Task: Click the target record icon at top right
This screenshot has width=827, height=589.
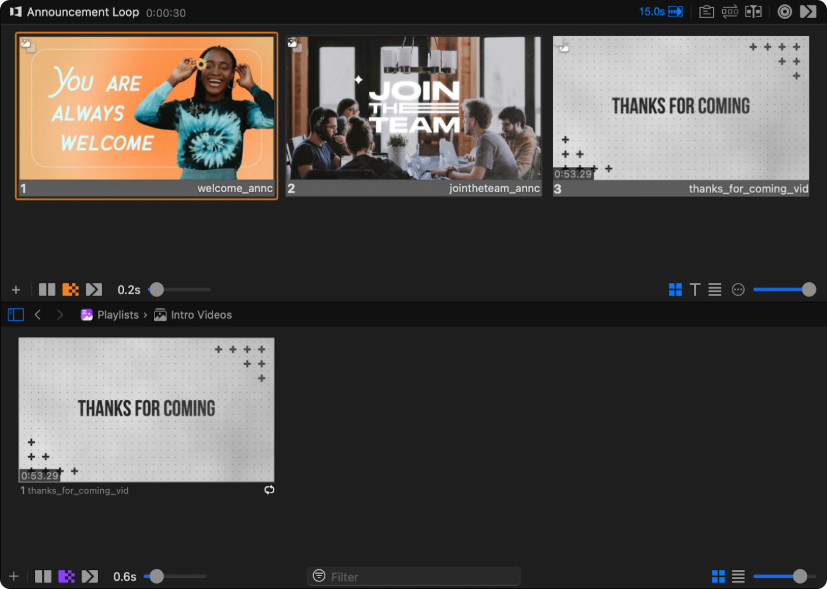Action: (x=785, y=12)
